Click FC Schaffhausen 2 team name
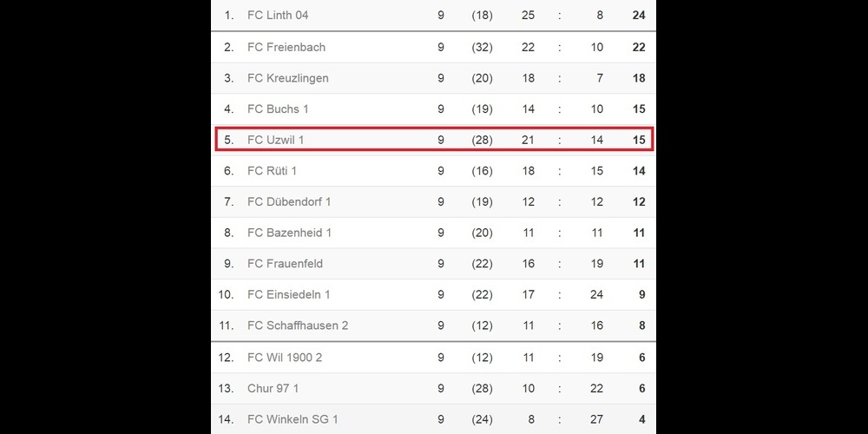Screen dimensions: 868x434 point(298,325)
